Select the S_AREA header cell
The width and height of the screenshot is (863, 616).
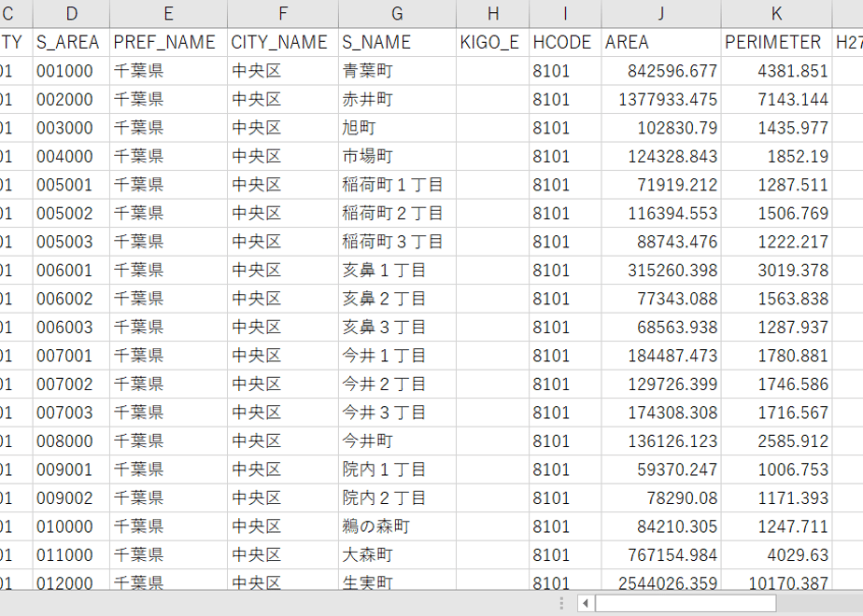pos(72,42)
